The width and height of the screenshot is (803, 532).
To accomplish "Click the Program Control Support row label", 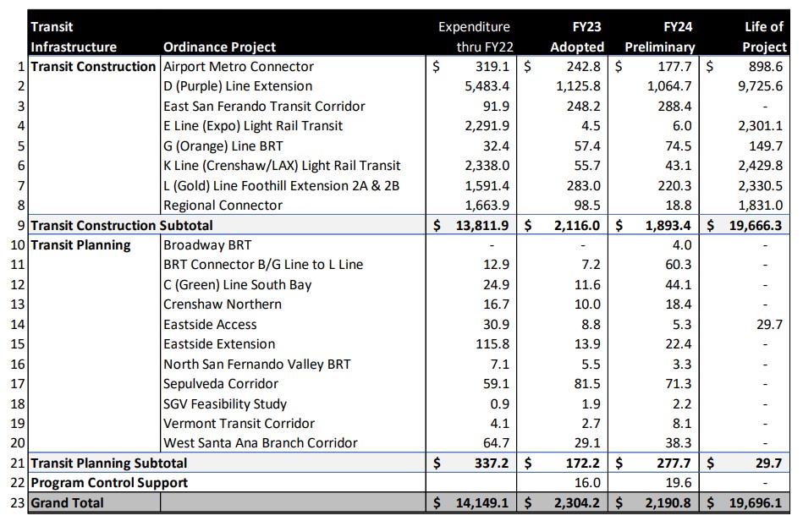I will click(109, 482).
